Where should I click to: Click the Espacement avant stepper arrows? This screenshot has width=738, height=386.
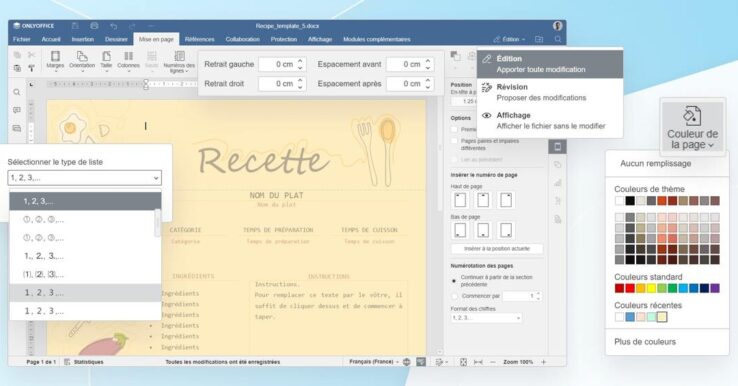click(428, 64)
